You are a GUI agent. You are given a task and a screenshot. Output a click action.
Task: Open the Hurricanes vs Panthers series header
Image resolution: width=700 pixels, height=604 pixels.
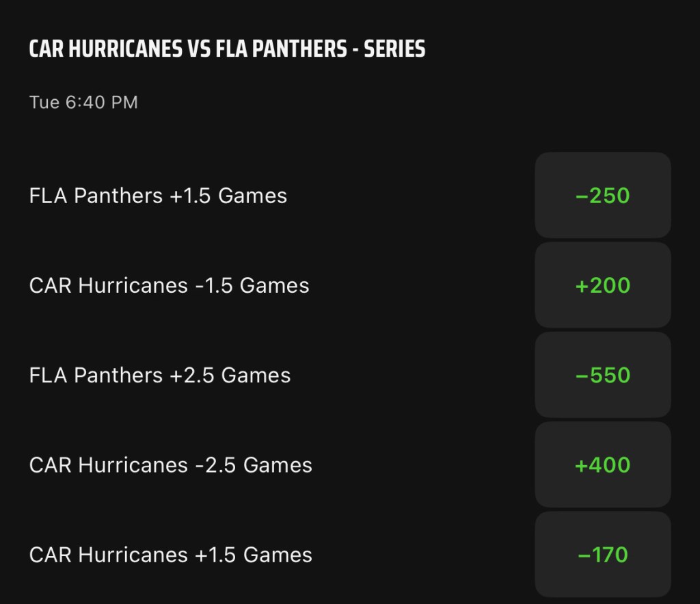(227, 49)
